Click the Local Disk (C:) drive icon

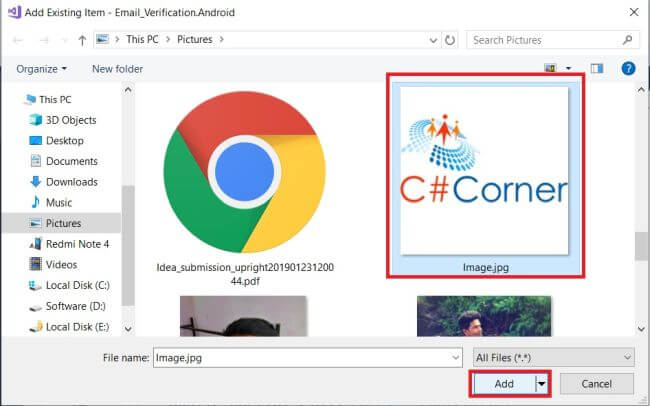[36, 285]
